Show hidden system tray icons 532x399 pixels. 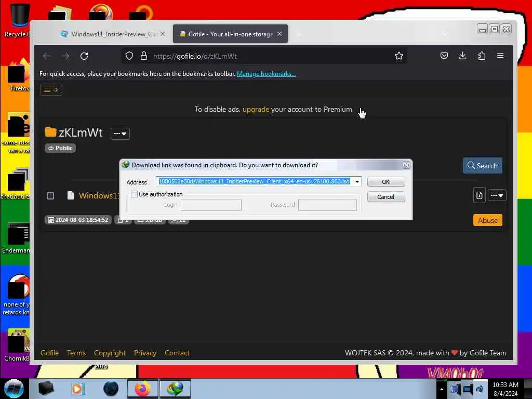[x=442, y=389]
